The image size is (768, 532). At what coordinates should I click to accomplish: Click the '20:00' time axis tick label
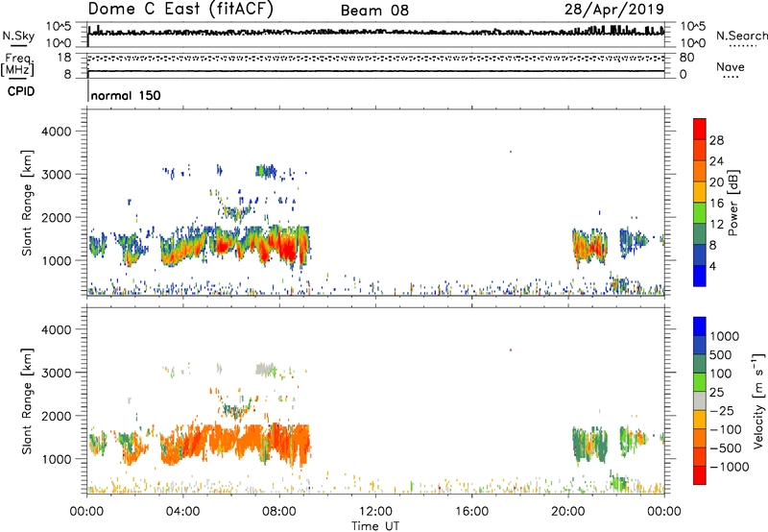point(567,512)
